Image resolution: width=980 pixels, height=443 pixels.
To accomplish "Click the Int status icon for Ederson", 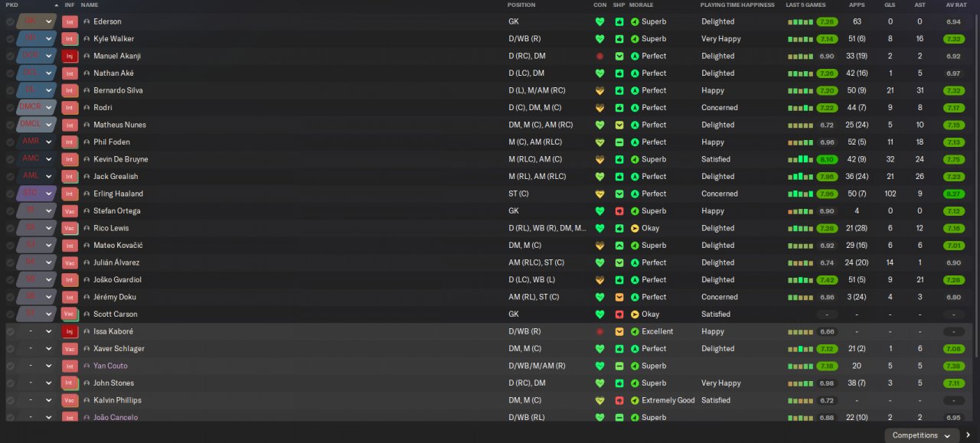I will click(70, 21).
